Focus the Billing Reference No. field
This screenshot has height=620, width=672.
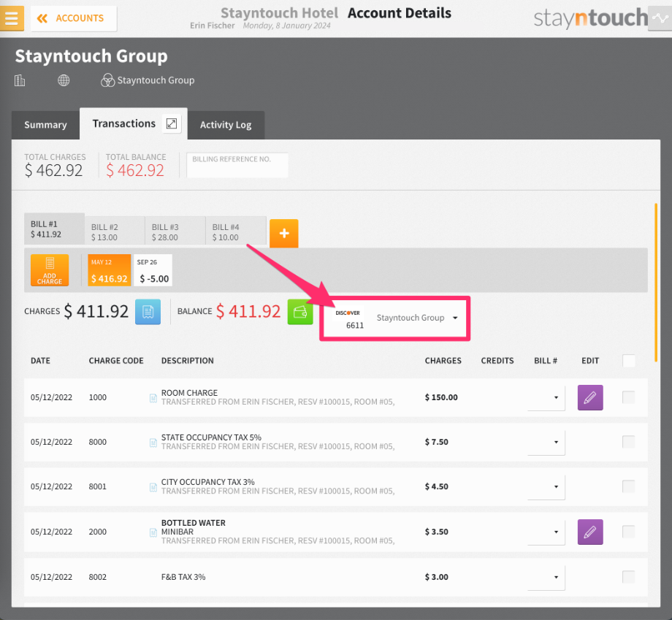tap(237, 165)
